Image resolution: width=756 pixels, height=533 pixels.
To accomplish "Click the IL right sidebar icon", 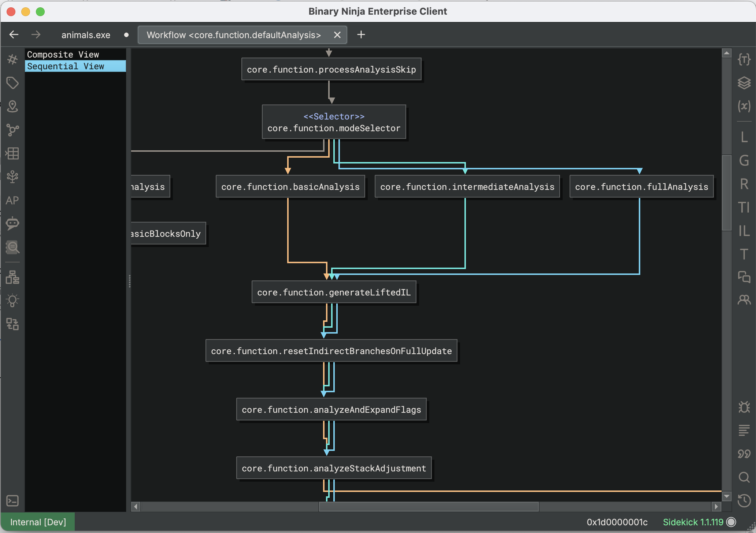I will [x=744, y=231].
